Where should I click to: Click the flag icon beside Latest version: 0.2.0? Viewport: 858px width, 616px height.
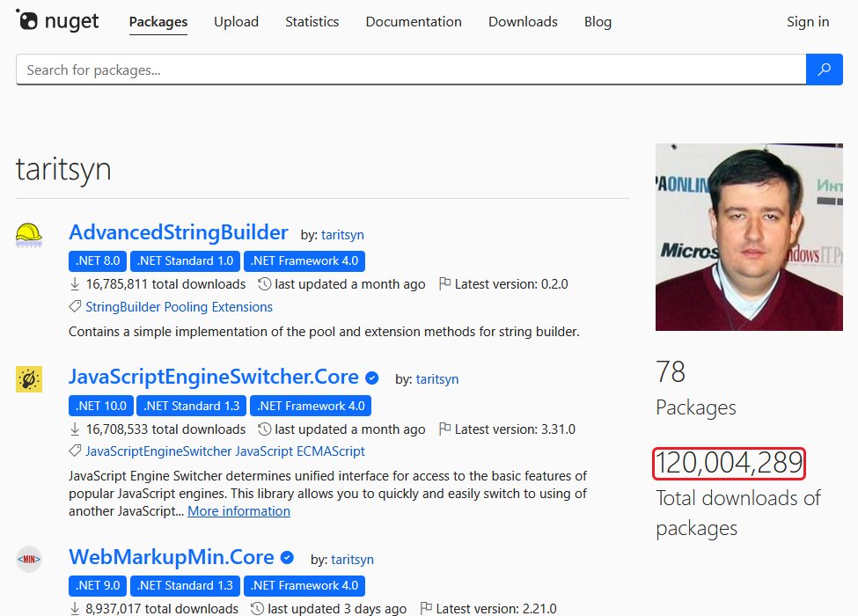[x=445, y=284]
